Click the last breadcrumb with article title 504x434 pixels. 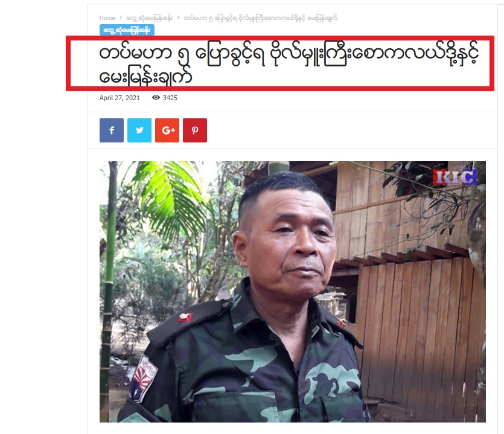(260, 18)
